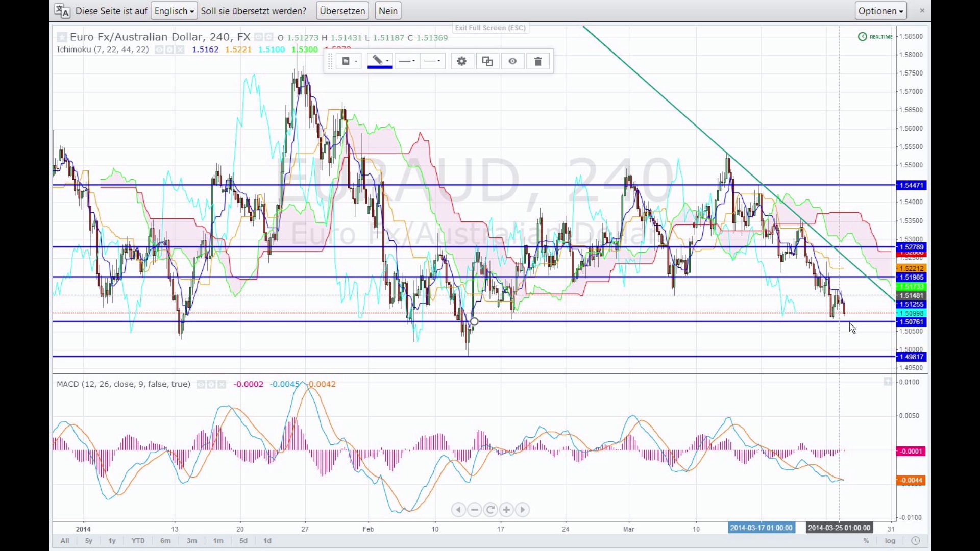
Task: Open drawing settings gear in floating toolbar
Action: tap(462, 62)
